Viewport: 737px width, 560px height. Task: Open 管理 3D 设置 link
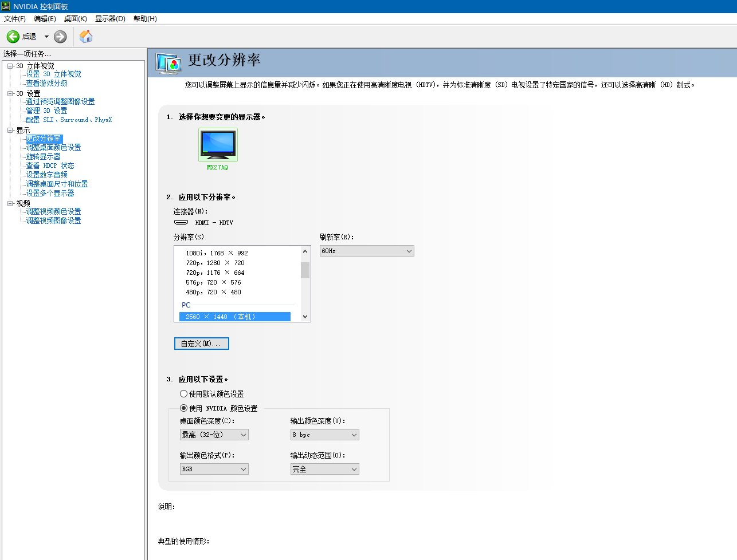(46, 111)
